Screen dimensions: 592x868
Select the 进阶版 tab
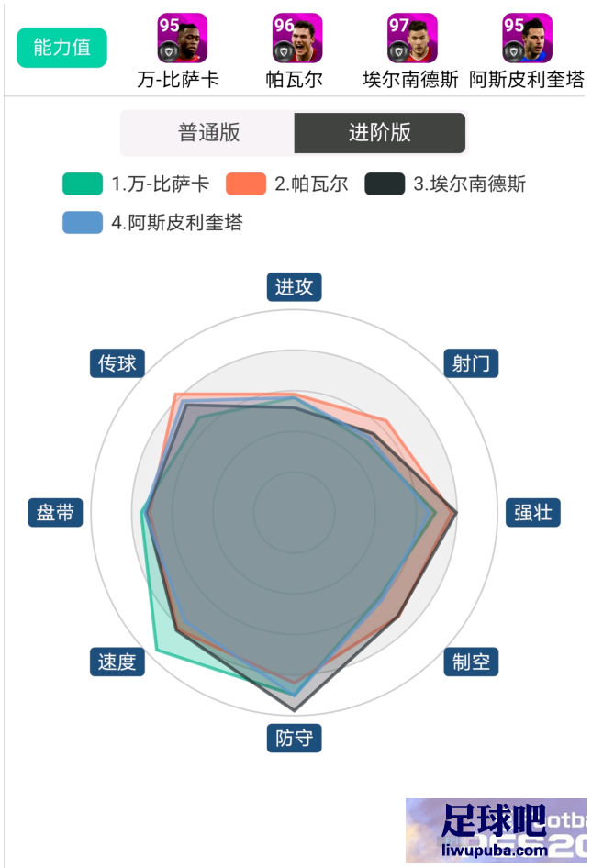[380, 133]
